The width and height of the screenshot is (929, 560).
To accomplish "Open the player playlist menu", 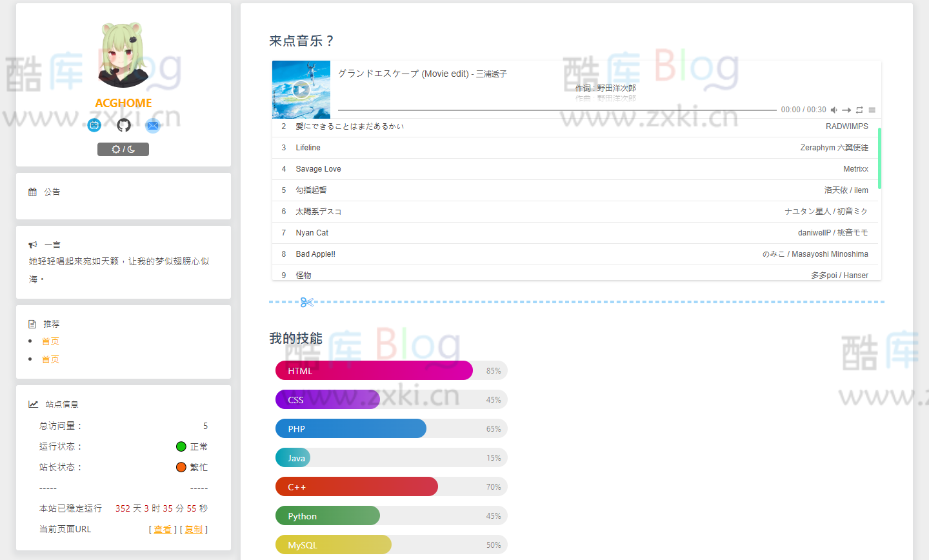I will click(x=872, y=110).
